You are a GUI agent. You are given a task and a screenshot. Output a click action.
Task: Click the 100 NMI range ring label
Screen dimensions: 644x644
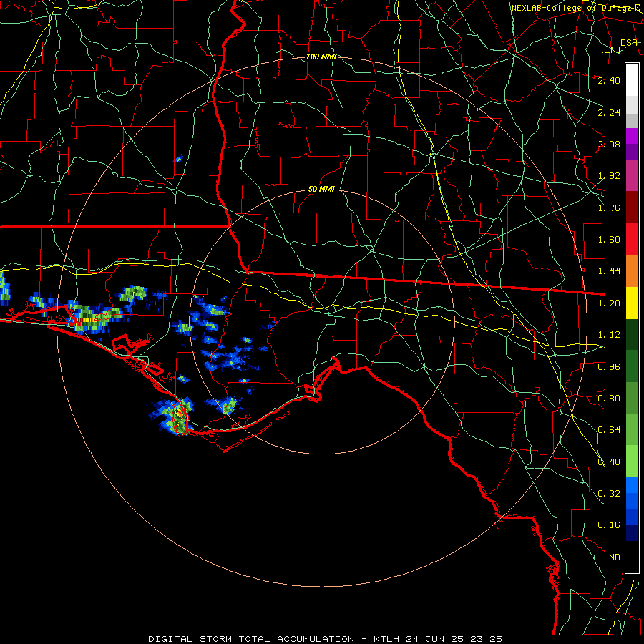[321, 57]
